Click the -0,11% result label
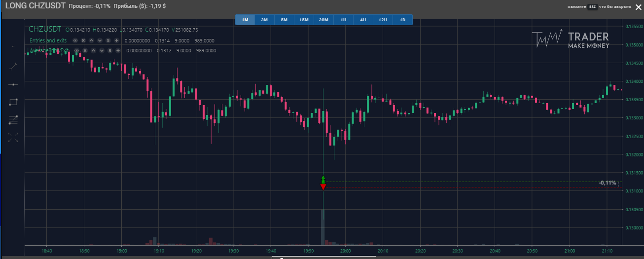This screenshot has width=644, height=259. [x=608, y=183]
